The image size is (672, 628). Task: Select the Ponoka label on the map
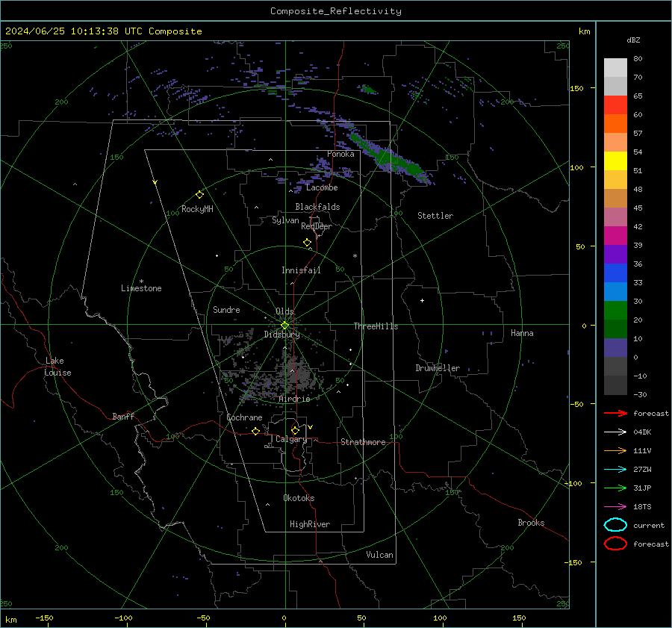[340, 154]
